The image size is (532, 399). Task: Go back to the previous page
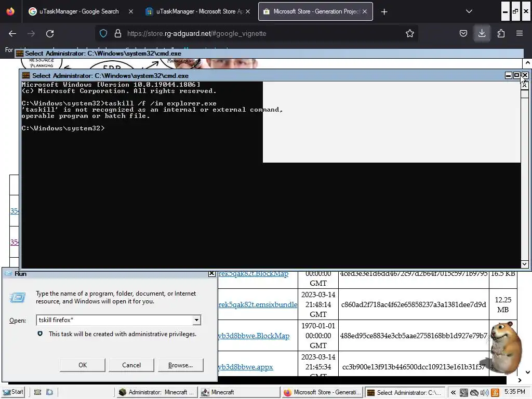[12, 33]
